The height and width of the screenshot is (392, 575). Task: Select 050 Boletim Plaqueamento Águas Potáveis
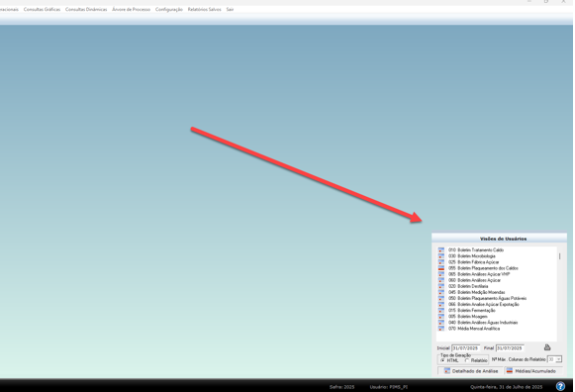[x=487, y=299]
